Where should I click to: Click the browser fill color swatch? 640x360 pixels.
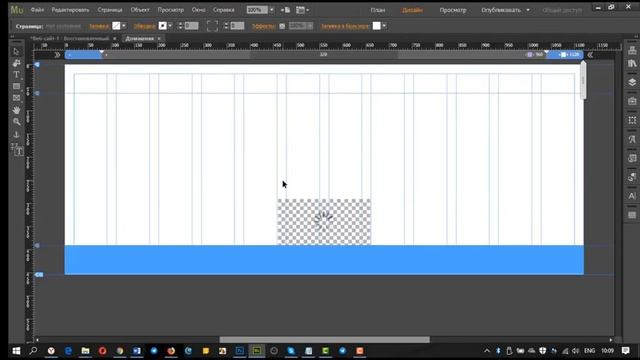pyautogui.click(x=376, y=26)
